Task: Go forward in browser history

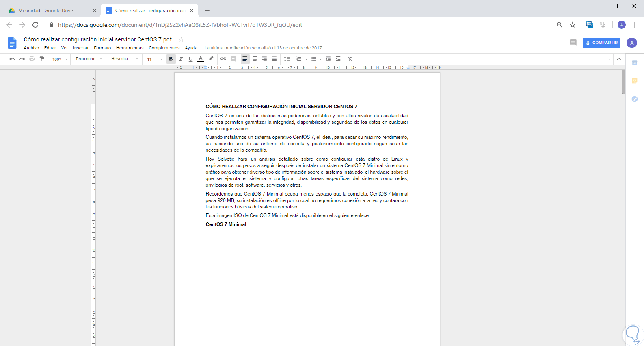Action: pos(22,25)
